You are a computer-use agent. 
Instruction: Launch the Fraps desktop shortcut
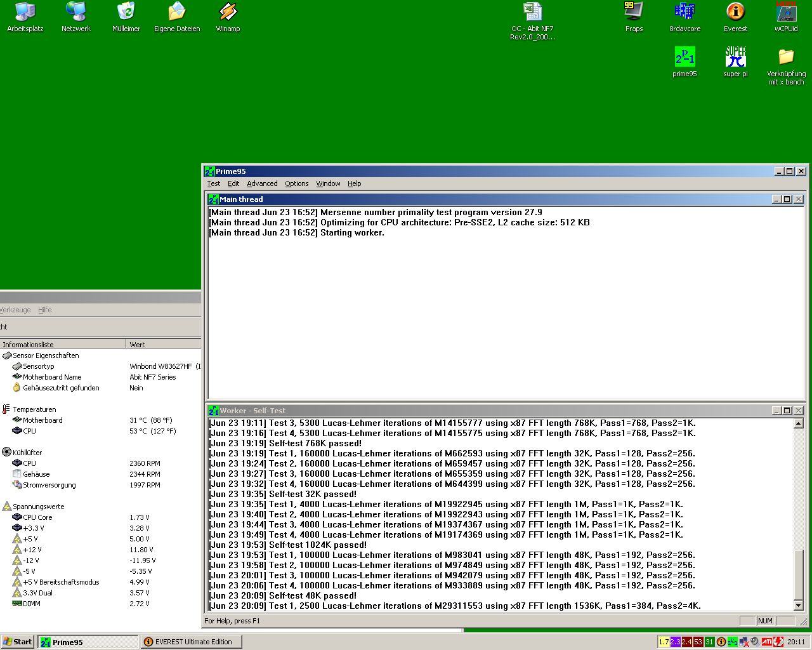tap(634, 17)
